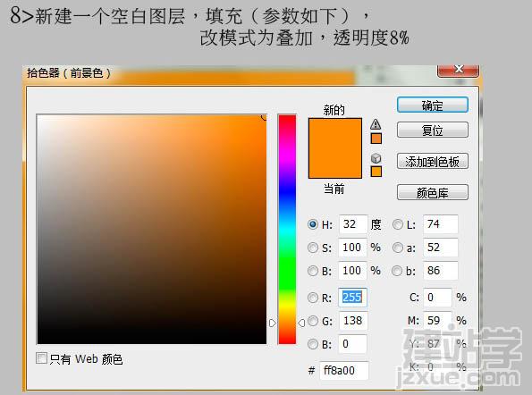Click the right hue slider arrow marker
Image resolution: width=532 pixels, height=395 pixels.
[x=301, y=324]
